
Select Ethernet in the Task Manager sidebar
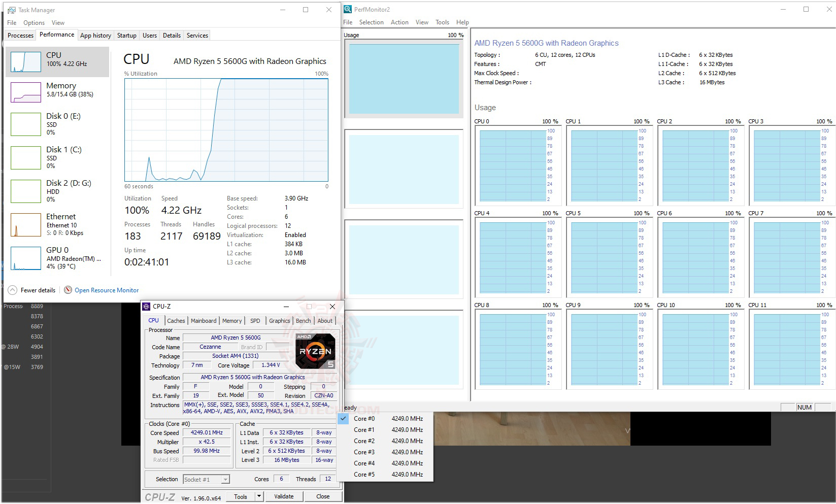tap(57, 225)
